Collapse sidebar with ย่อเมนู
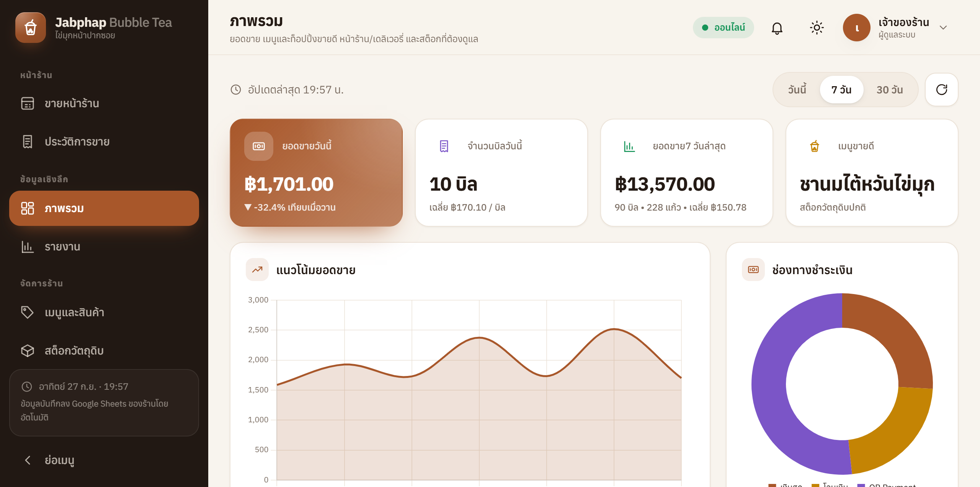This screenshot has width=980, height=487. click(104, 460)
